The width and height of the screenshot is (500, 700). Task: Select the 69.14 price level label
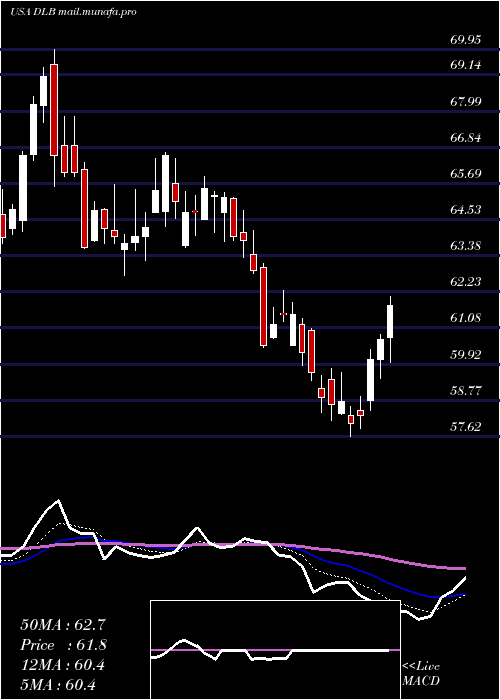(x=466, y=65)
